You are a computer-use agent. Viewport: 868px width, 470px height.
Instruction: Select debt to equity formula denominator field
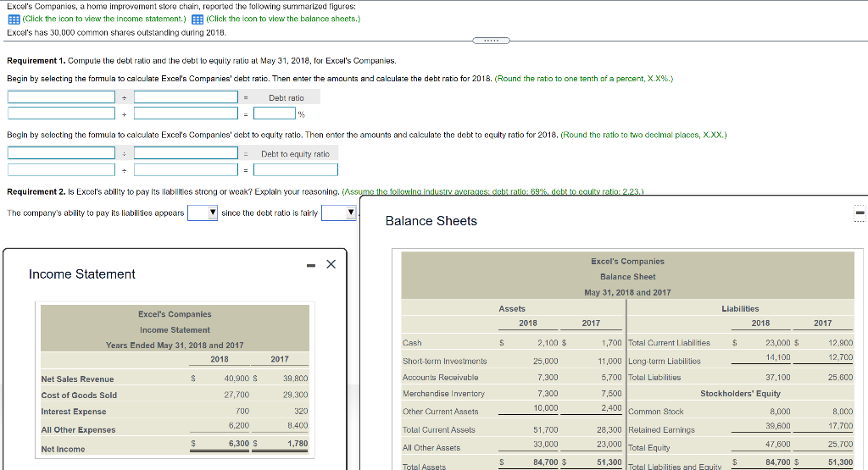point(186,153)
